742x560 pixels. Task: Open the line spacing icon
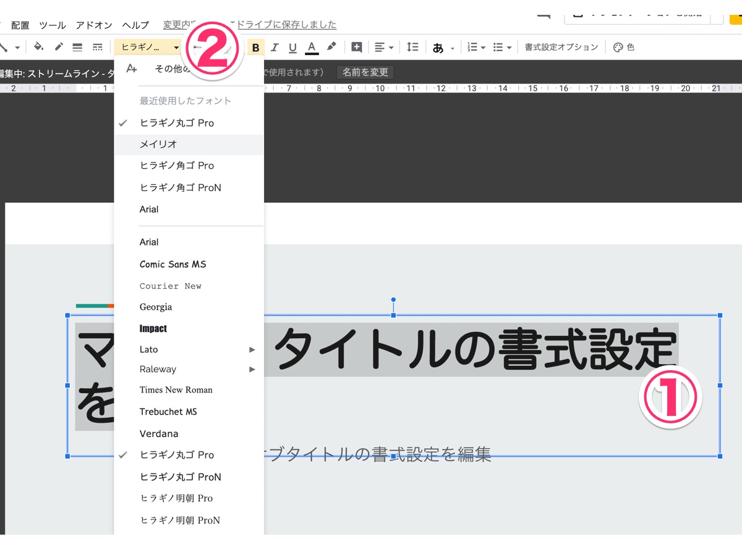[412, 47]
